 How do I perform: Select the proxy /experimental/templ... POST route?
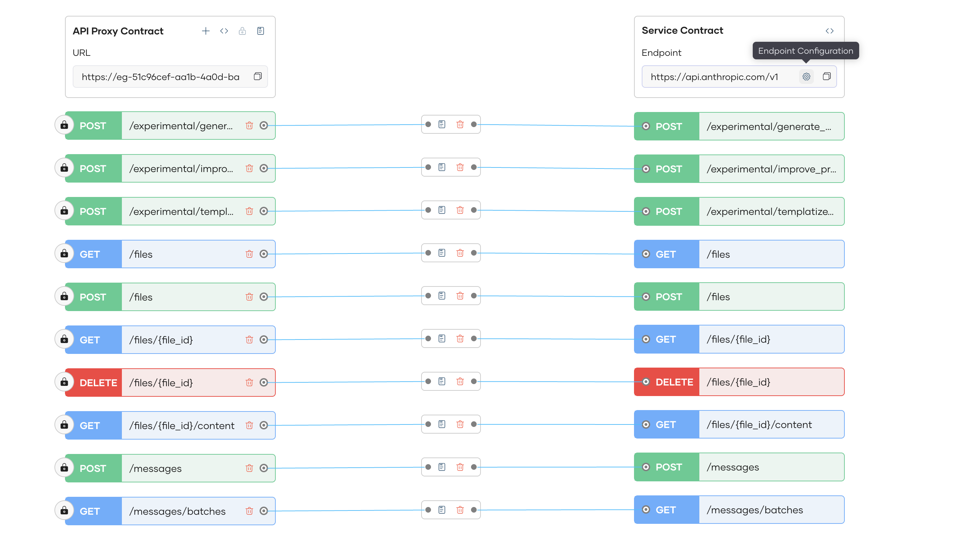pyautogui.click(x=182, y=211)
